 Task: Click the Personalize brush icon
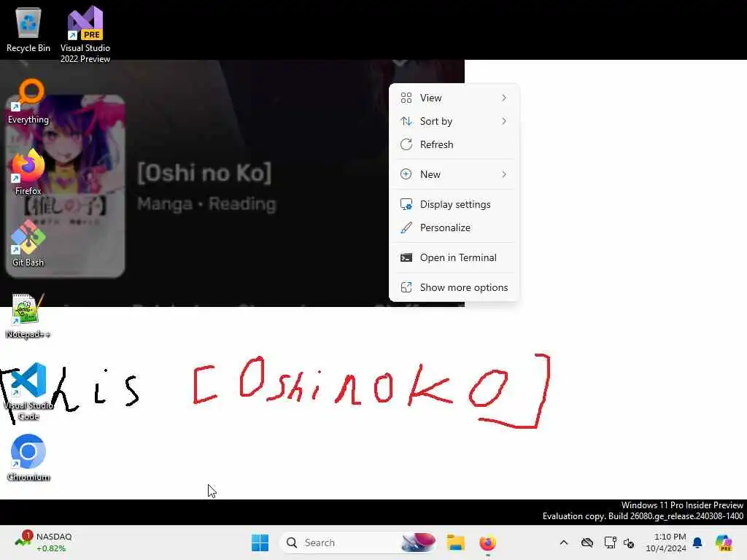tap(406, 227)
